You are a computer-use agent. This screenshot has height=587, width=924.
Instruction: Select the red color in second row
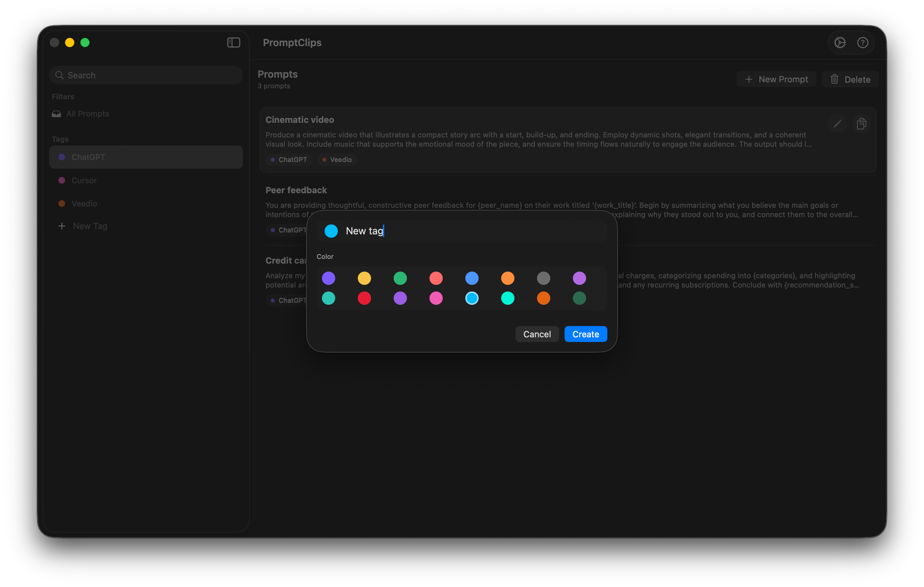pos(364,298)
